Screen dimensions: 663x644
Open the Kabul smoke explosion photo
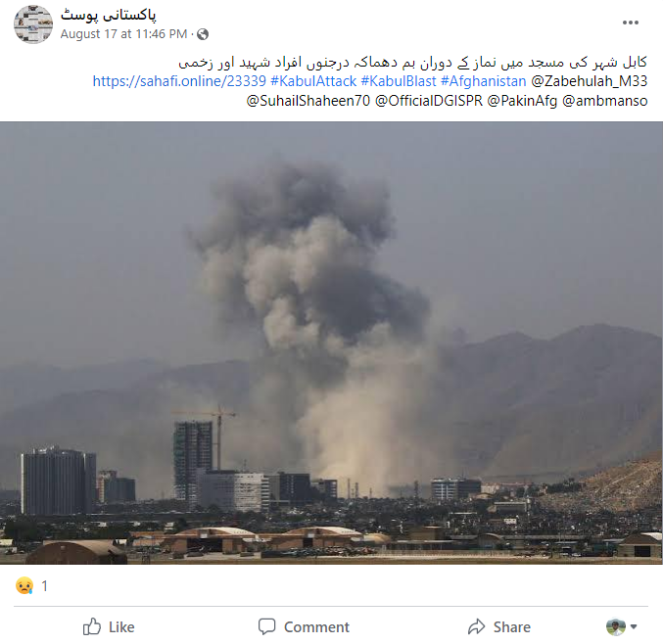[331, 344]
